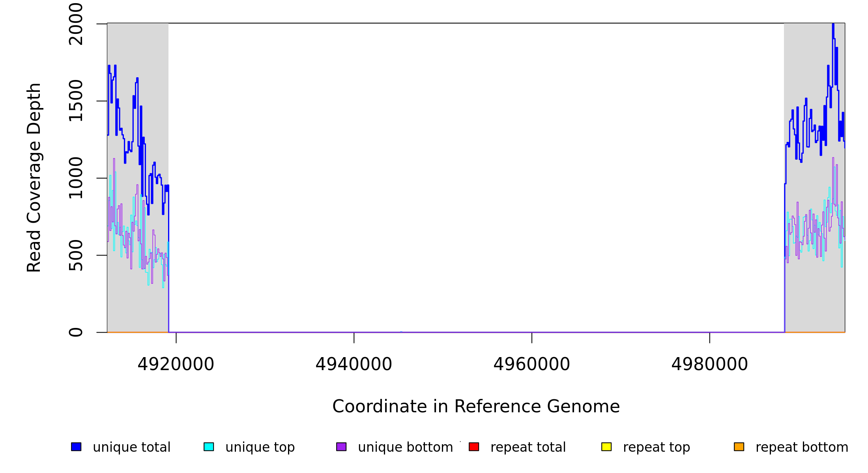Click the 2000 y-axis tick label
The width and height of the screenshot is (868, 473).
point(76,24)
